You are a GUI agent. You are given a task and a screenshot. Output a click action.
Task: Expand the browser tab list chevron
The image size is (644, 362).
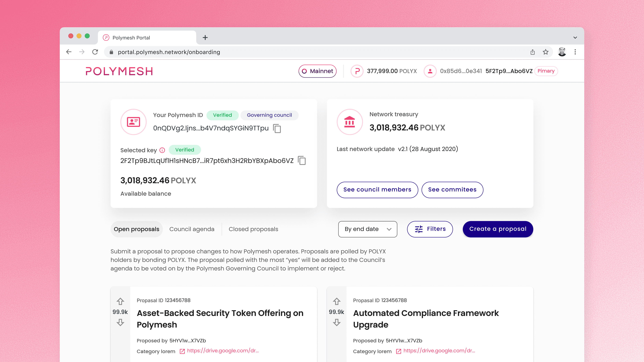click(x=575, y=38)
